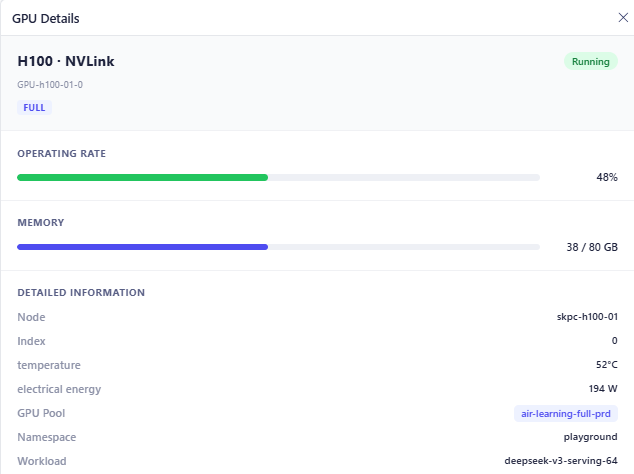Image resolution: width=634 pixels, height=474 pixels.
Task: Click the deepseek-v3-serving-64 workload value
Action: tap(561, 461)
